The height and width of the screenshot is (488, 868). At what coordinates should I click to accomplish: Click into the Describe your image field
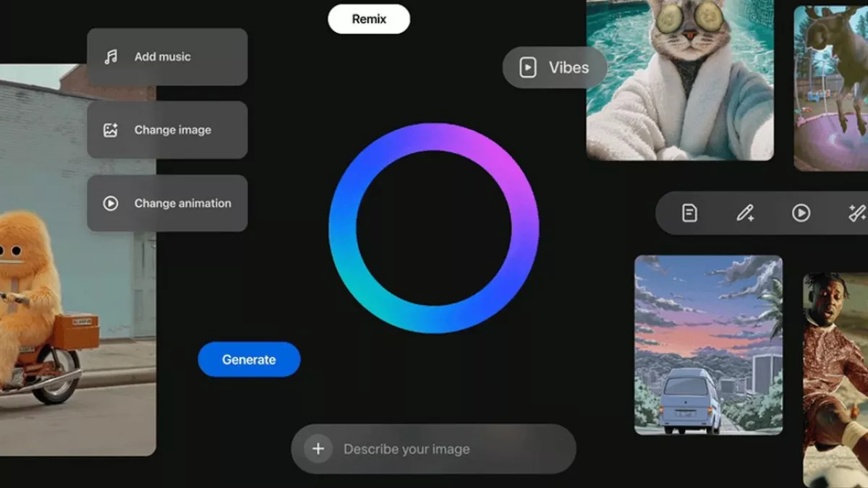[434, 449]
